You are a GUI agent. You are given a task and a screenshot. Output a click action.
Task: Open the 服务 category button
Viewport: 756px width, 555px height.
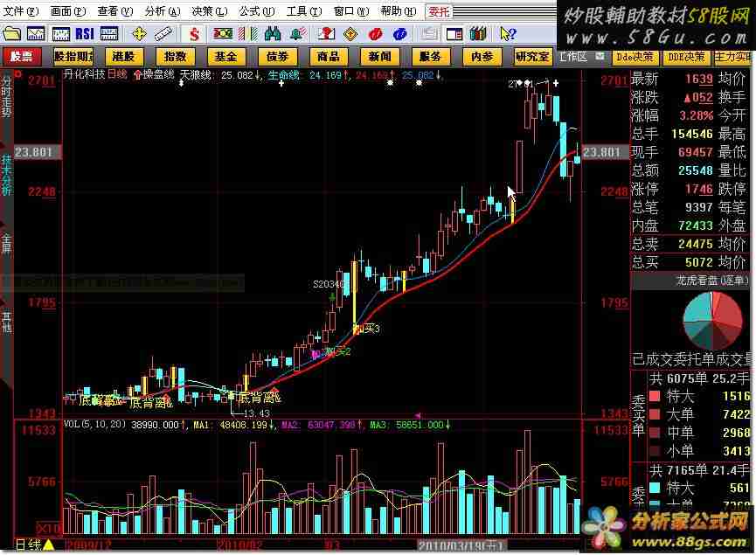(431, 57)
